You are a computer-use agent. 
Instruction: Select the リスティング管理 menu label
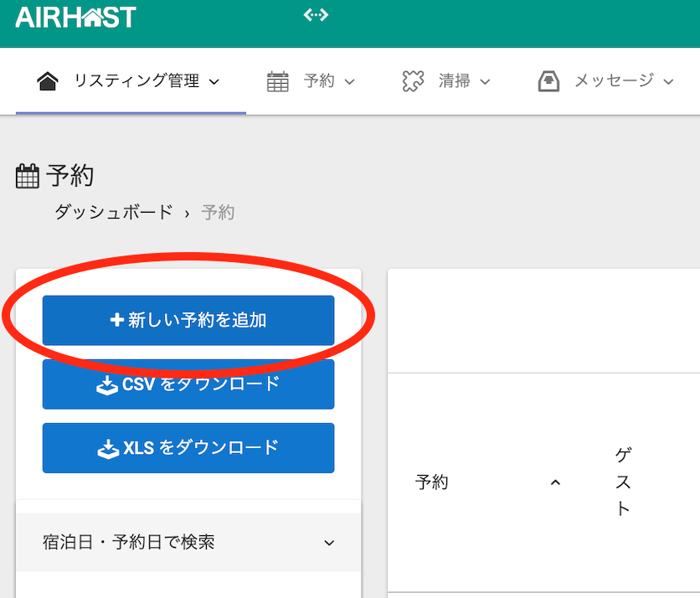point(136,81)
